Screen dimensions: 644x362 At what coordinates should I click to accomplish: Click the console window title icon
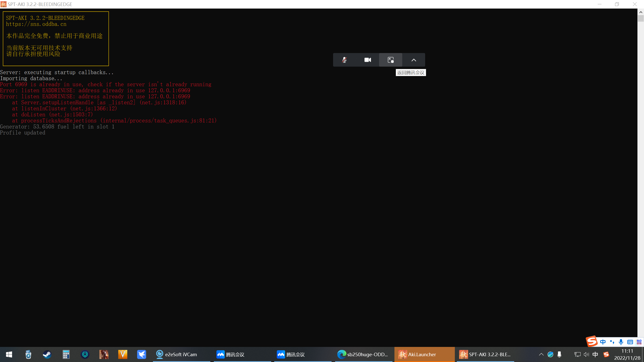point(4,4)
